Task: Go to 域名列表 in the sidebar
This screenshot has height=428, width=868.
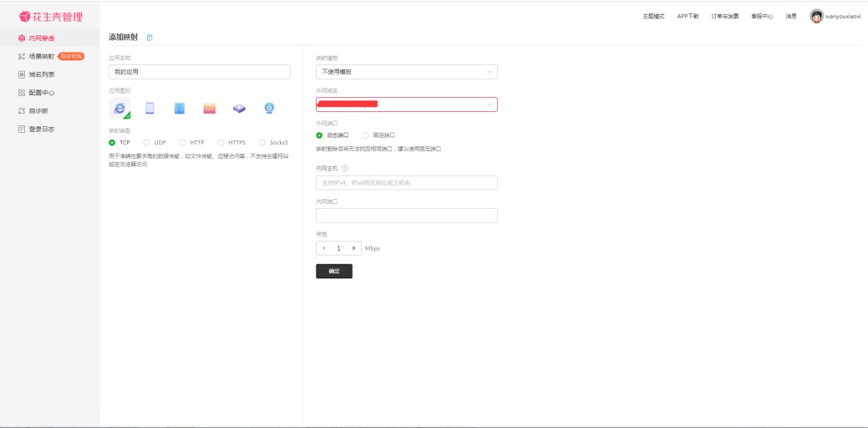Action: 41,74
